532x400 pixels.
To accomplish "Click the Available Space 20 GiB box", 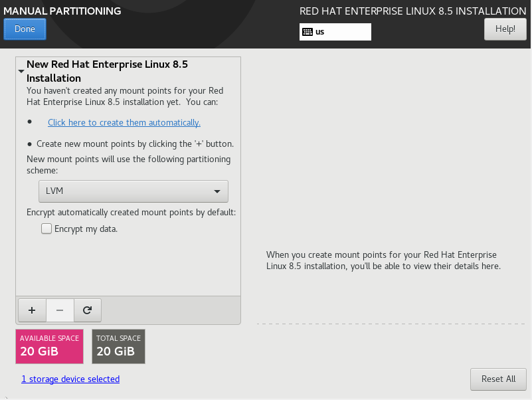I will pyautogui.click(x=50, y=346).
